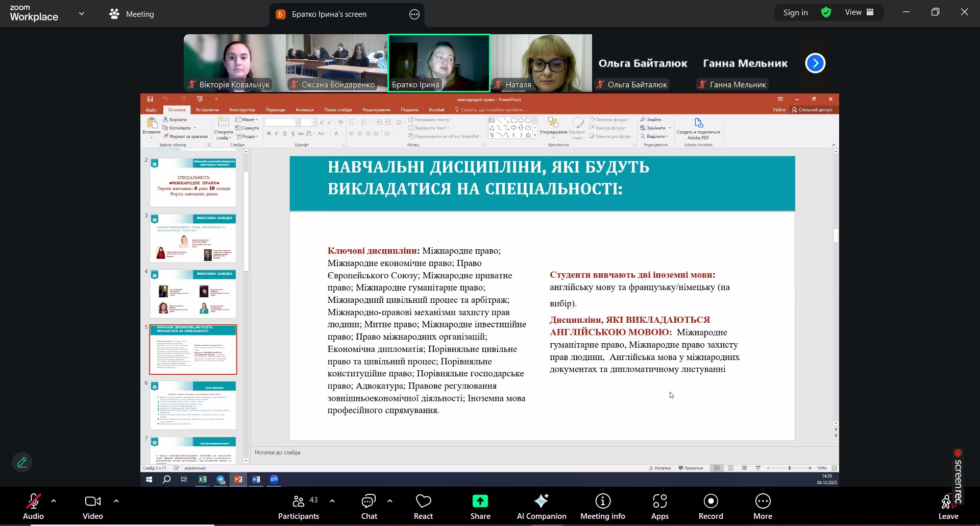Click the Заливка фігури (Shape Fill) icon
This screenshot has width=980, height=526.
point(592,119)
